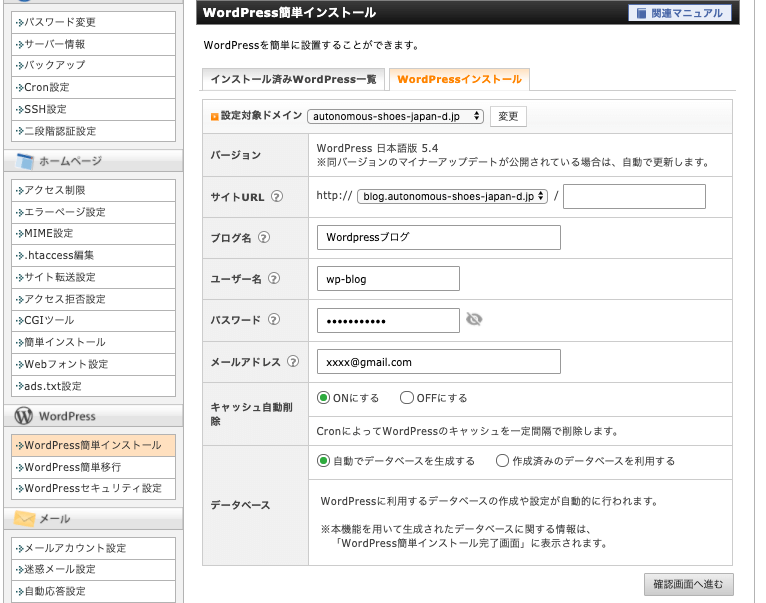
Task: Select the OFFにする cache radio button
Action: (406, 398)
